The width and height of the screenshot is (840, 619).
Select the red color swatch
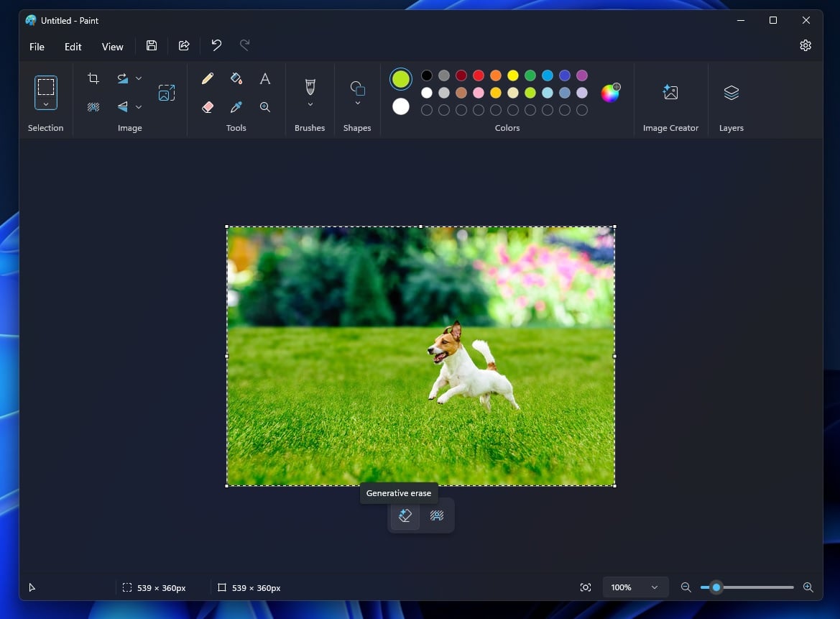point(478,75)
